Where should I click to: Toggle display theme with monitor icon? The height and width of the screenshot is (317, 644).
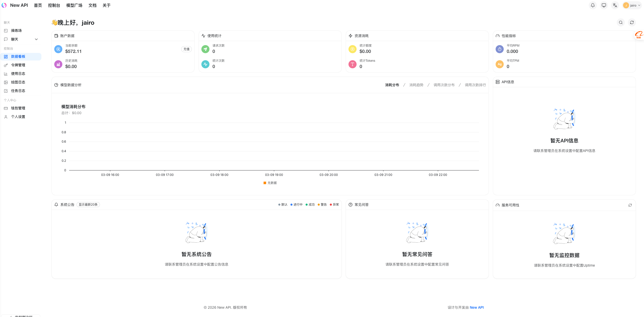click(x=604, y=5)
